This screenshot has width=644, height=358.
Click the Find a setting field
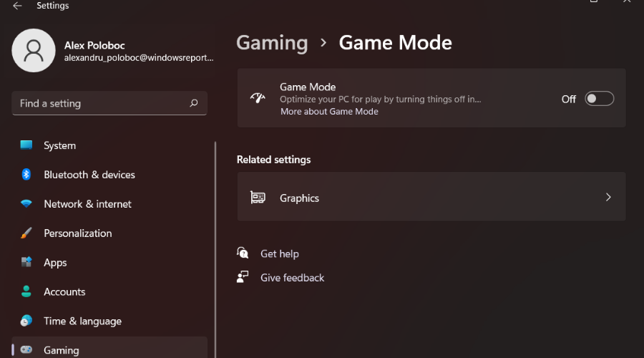tap(109, 103)
